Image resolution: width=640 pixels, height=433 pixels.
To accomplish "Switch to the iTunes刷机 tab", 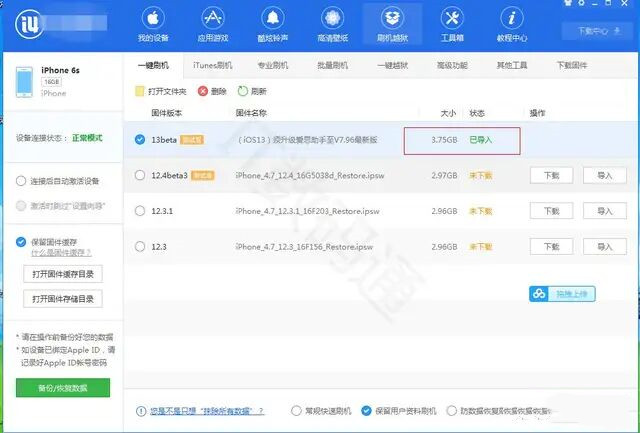I will pos(213,65).
